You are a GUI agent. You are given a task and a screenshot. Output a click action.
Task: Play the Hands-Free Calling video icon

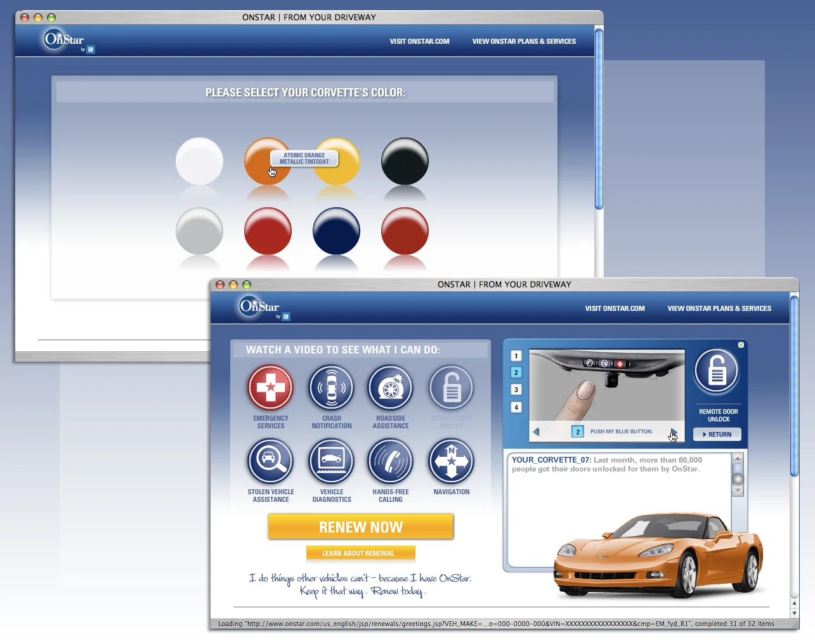(391, 461)
